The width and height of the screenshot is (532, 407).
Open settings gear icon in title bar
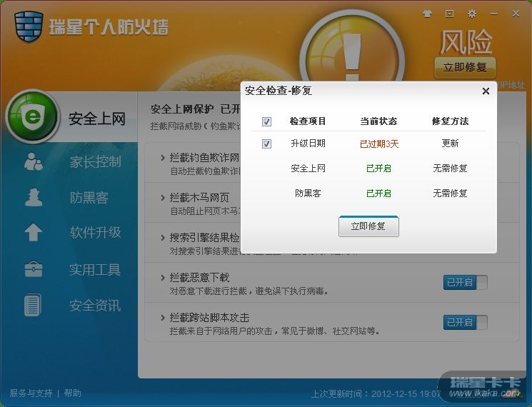click(x=471, y=14)
